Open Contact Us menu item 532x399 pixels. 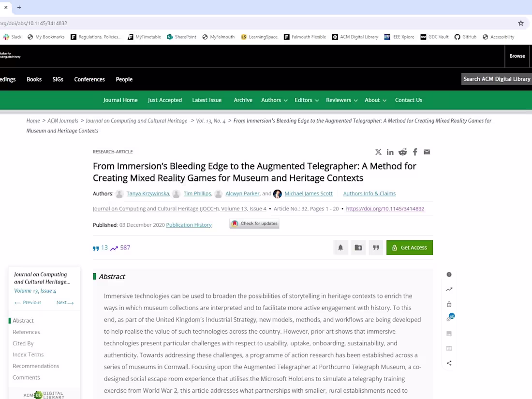pyautogui.click(x=409, y=100)
